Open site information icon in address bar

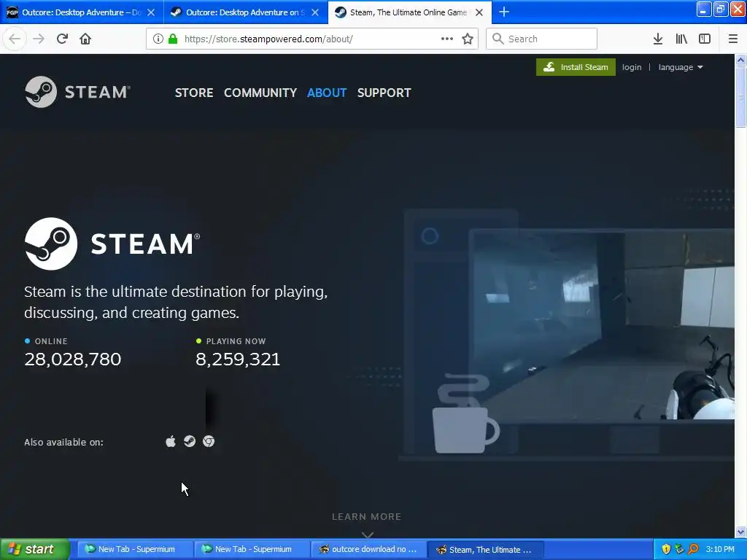(x=158, y=39)
